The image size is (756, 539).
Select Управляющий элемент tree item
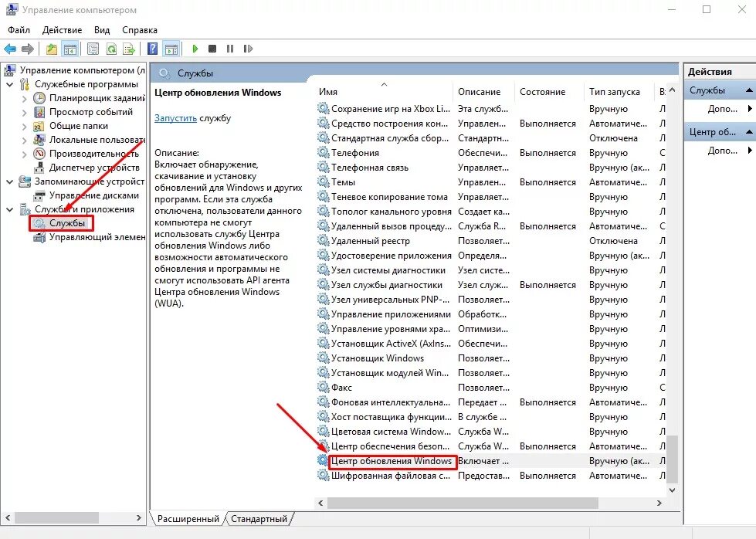97,237
